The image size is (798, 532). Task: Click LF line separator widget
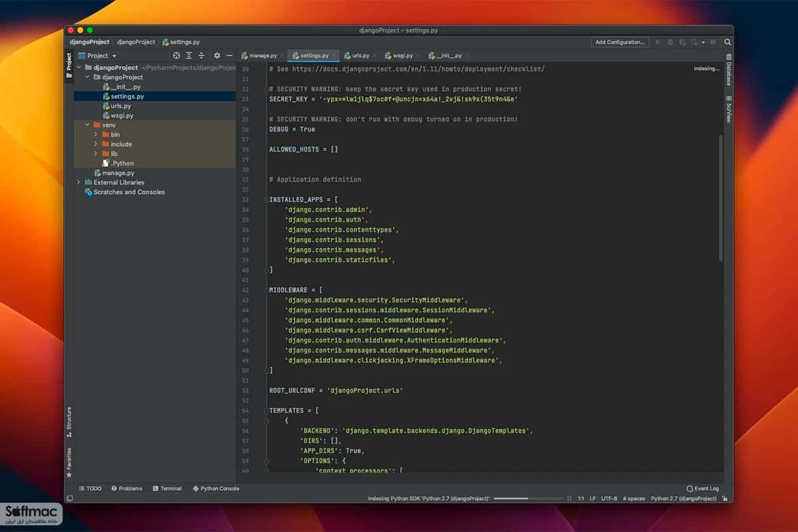[593, 498]
